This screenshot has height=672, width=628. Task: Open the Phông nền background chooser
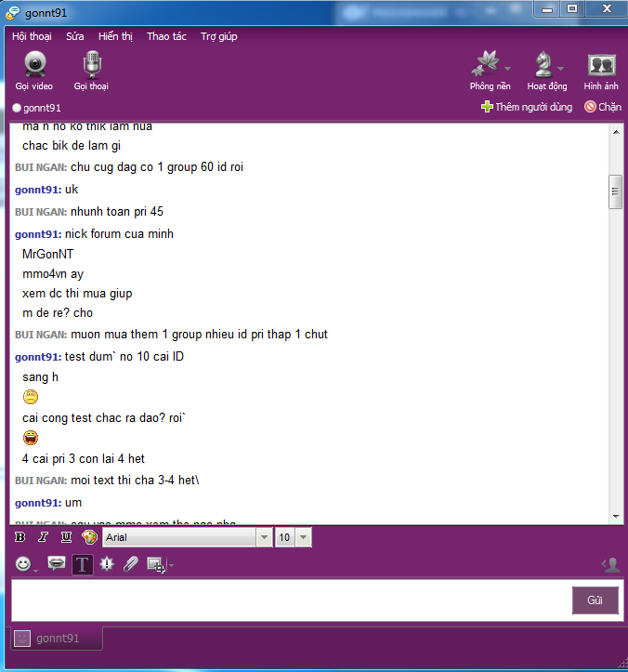tap(491, 71)
